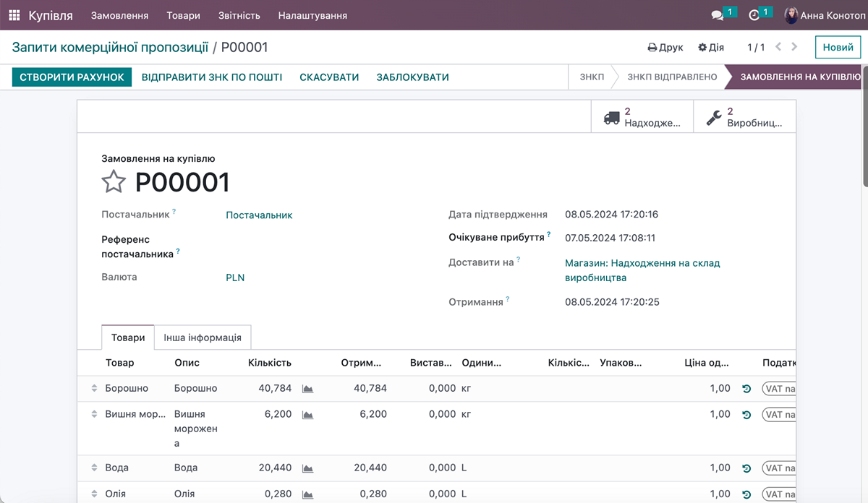Open the main apps grid menu
Viewport: 868px width, 503px height.
(14, 15)
